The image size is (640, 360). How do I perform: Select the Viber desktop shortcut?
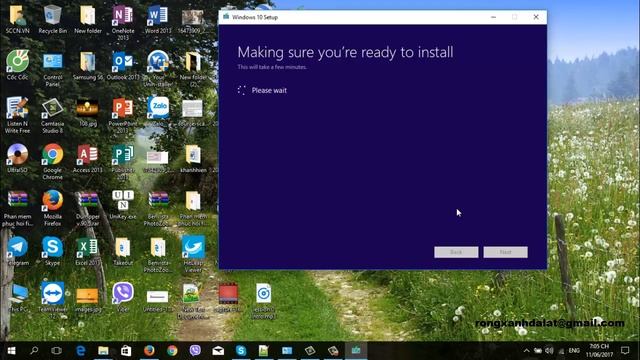[x=123, y=298]
